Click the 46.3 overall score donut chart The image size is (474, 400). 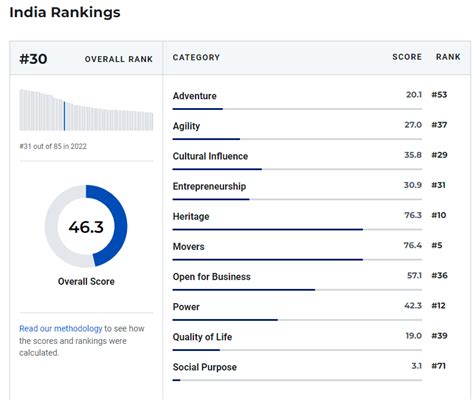(86, 226)
